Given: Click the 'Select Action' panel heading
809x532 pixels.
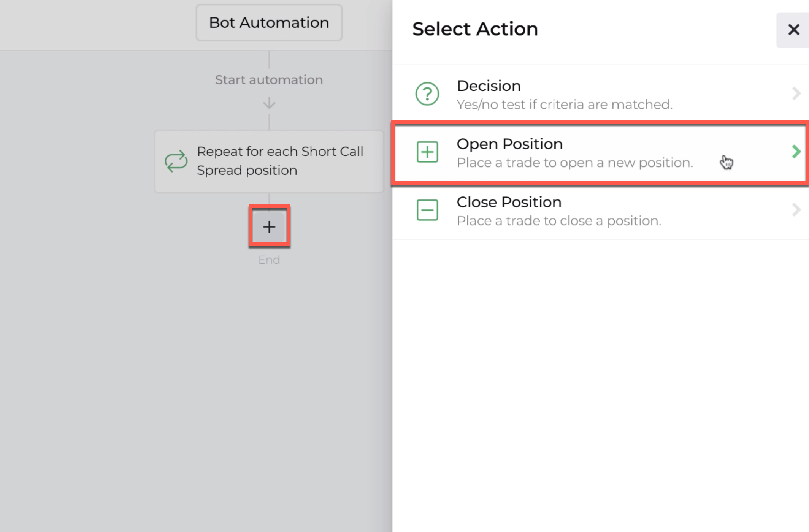Looking at the screenshot, I should coord(475,29).
